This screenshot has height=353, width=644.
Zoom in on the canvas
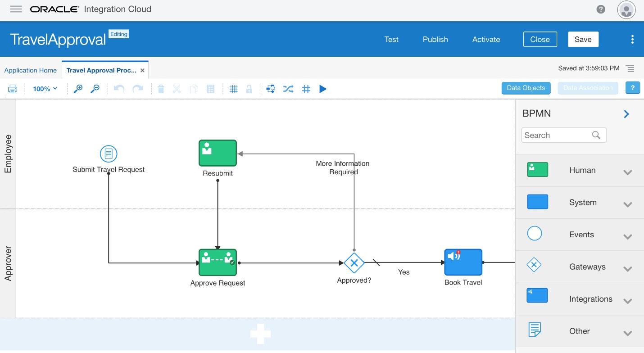pos(78,89)
